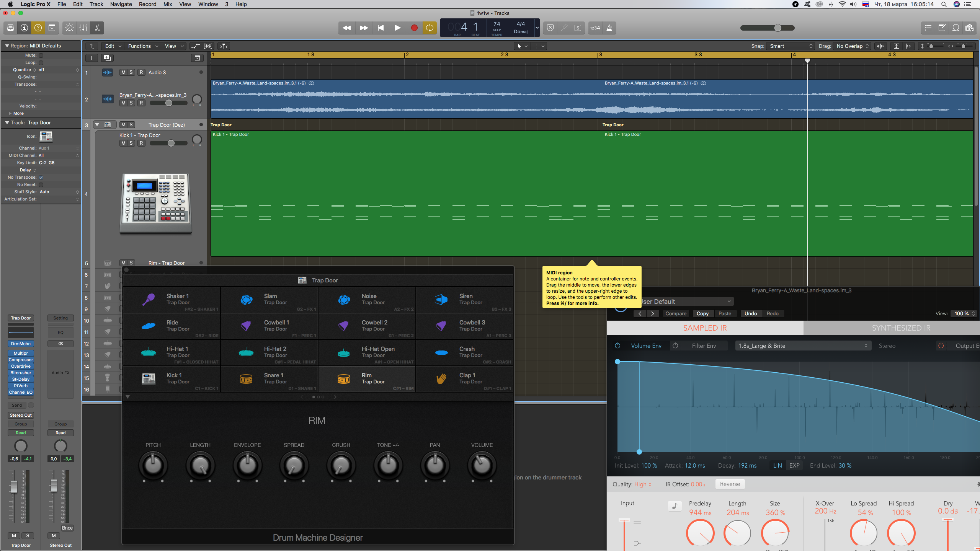
Task: Open the Mix menu in menu bar
Action: point(168,4)
